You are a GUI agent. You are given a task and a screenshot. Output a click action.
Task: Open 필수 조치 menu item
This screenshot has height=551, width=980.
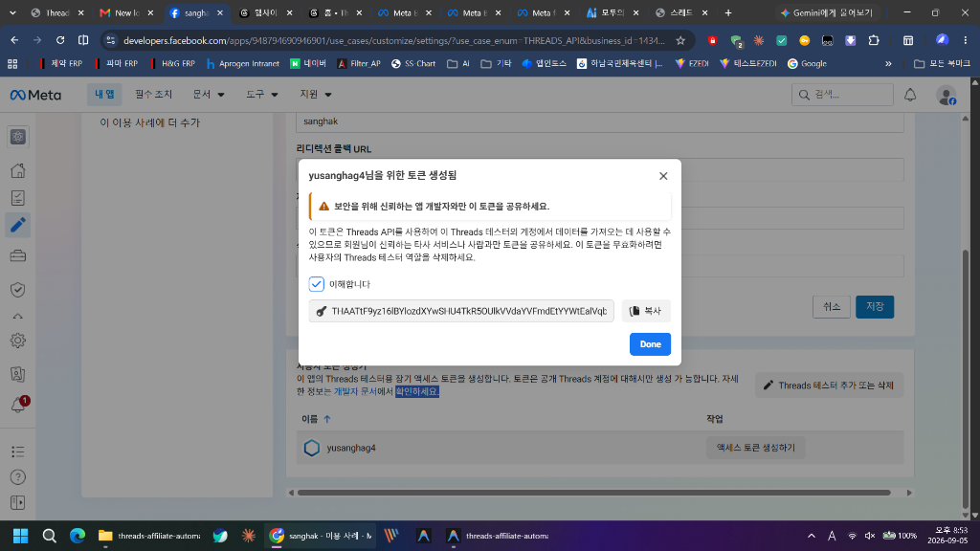coord(153,95)
